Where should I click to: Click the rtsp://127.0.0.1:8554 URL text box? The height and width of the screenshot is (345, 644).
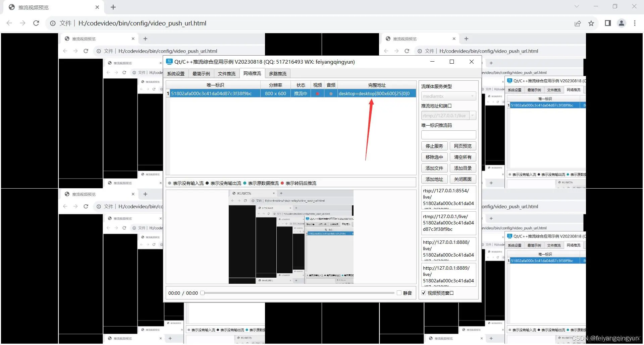pos(448,198)
